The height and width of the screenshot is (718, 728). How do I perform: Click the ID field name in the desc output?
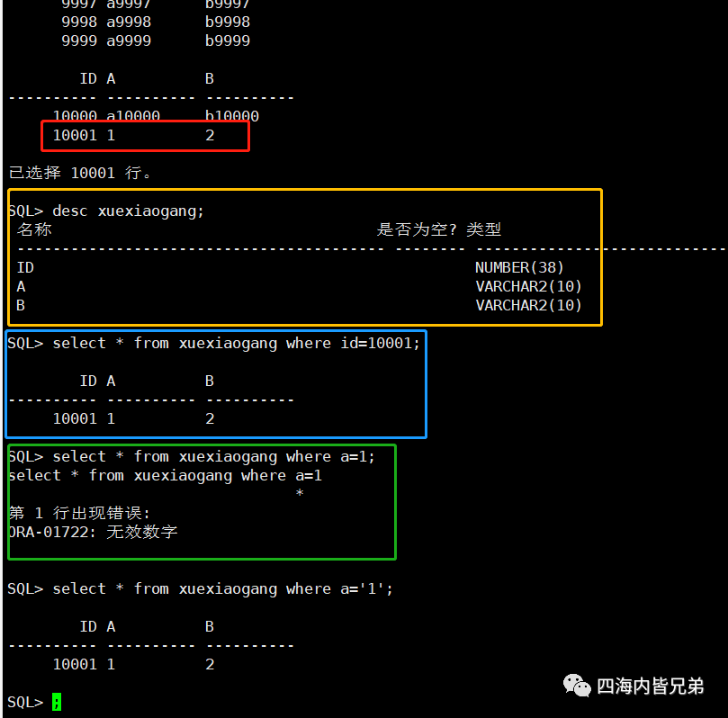pos(25,267)
